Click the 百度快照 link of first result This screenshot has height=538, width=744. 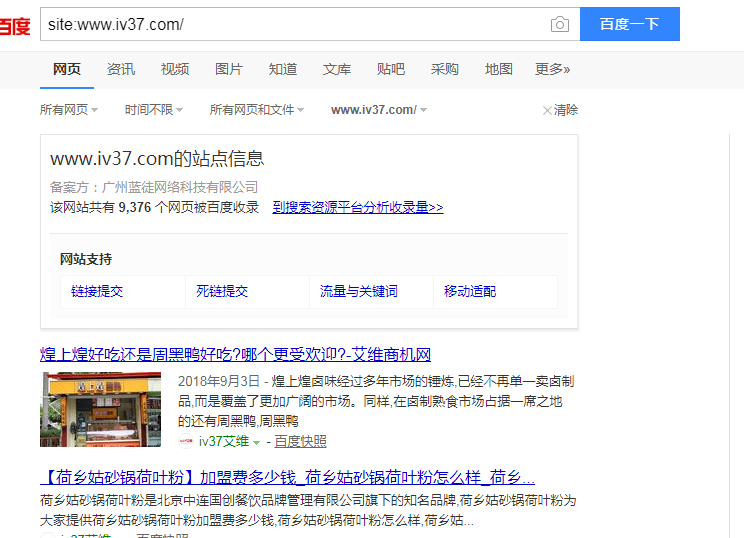point(300,442)
